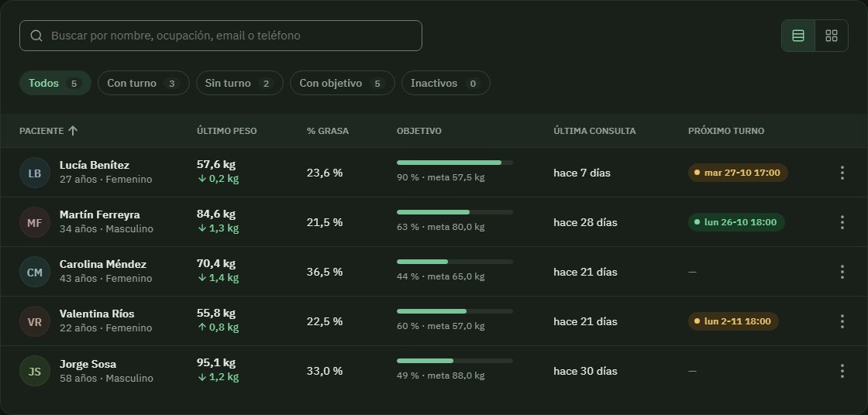Click Jorge Sosa's 49 % goal progress bar

point(455,361)
